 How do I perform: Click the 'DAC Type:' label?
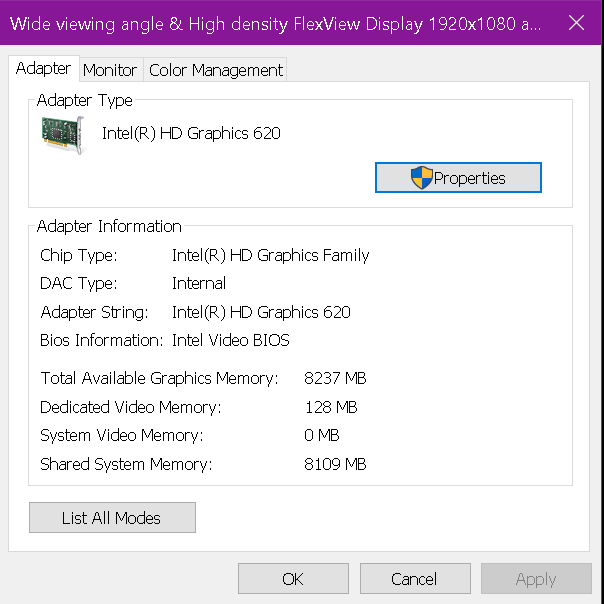point(79,284)
